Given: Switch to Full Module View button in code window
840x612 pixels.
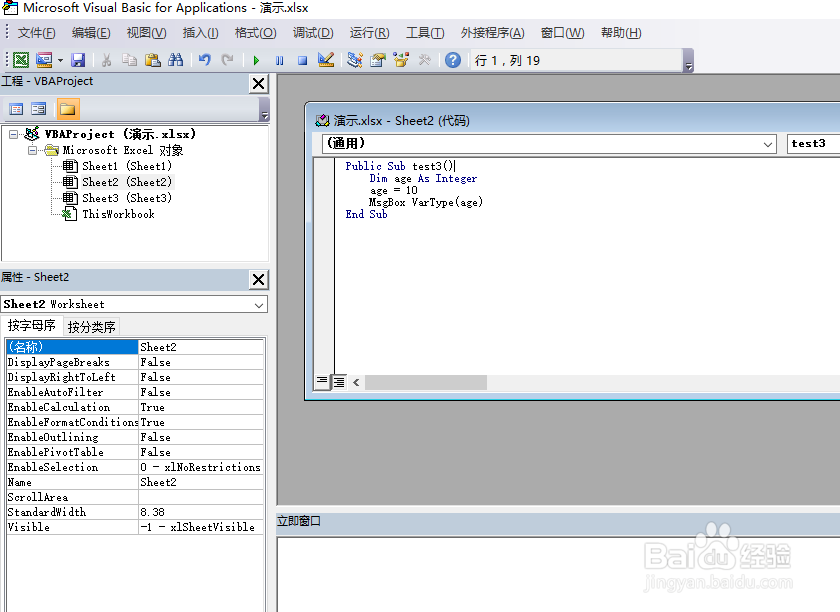Looking at the screenshot, I should click(x=339, y=382).
